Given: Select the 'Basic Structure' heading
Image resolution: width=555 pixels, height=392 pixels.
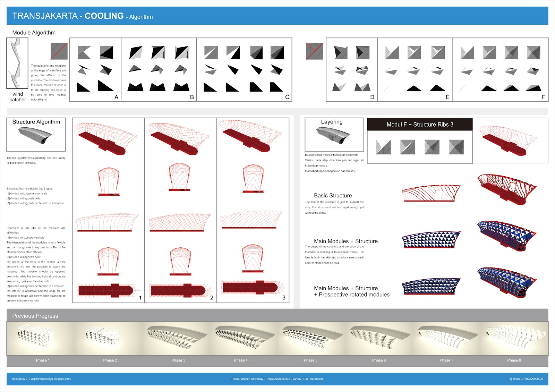Looking at the screenshot, I should tap(333, 196).
